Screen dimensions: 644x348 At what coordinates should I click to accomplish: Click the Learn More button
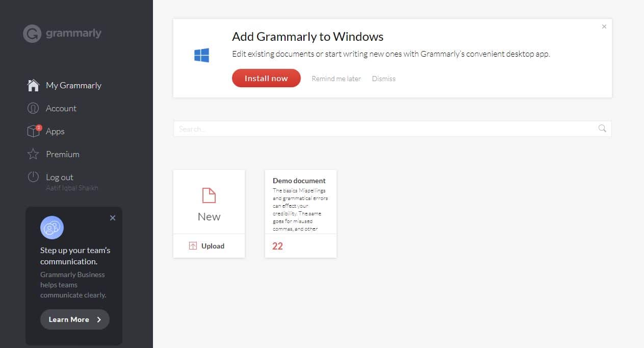click(x=75, y=319)
